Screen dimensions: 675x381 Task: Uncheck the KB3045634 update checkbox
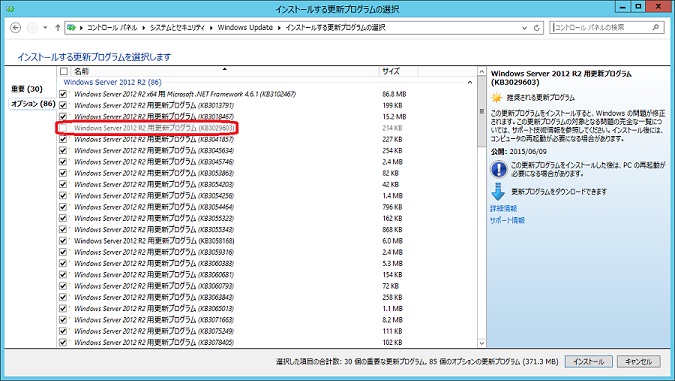coord(63,150)
